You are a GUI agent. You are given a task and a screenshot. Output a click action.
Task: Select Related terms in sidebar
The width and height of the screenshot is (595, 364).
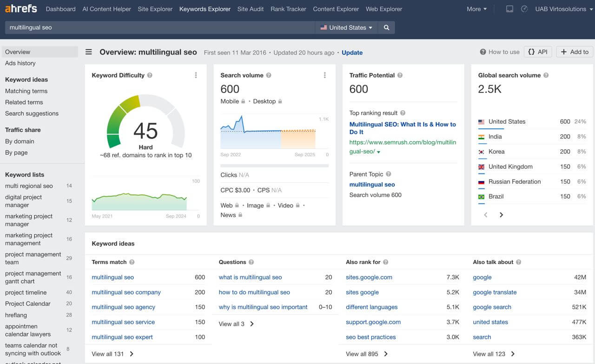click(x=24, y=102)
